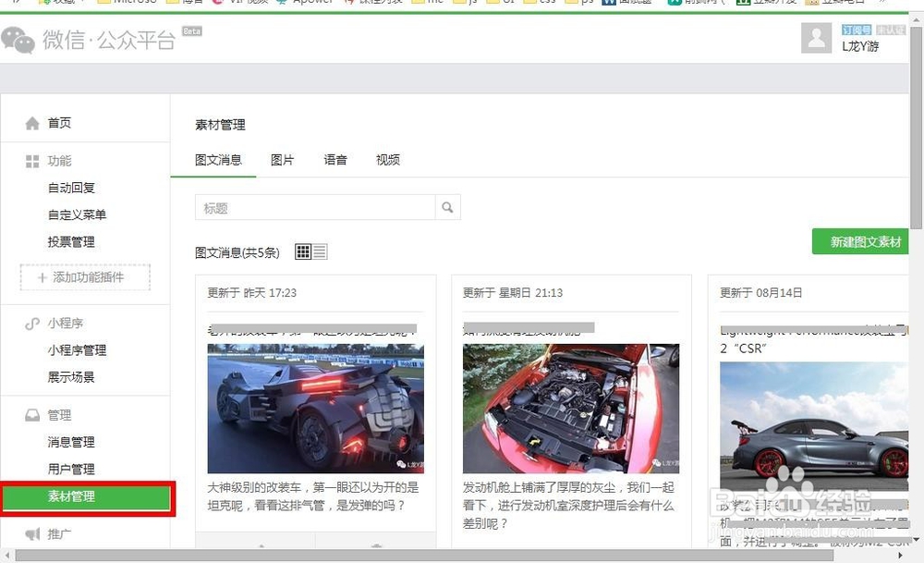Click the 标题 title search input field
The height and width of the screenshot is (563, 924).
tap(314, 207)
